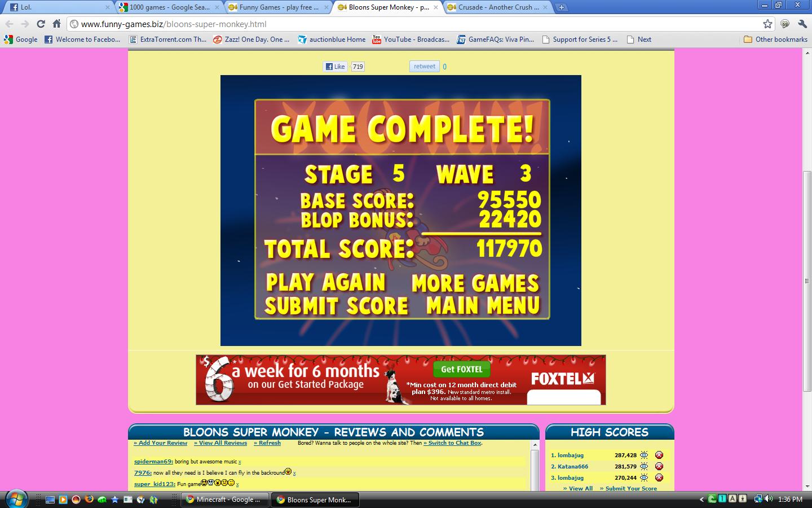Click the Switch to Chat Box link
The image size is (812, 508).
pyautogui.click(x=452, y=443)
